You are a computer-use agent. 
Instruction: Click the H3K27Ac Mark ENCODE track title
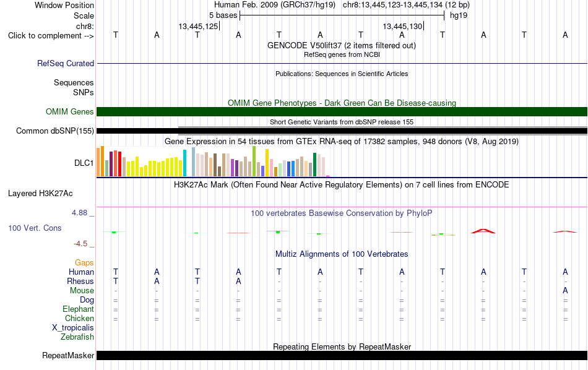tap(342, 184)
